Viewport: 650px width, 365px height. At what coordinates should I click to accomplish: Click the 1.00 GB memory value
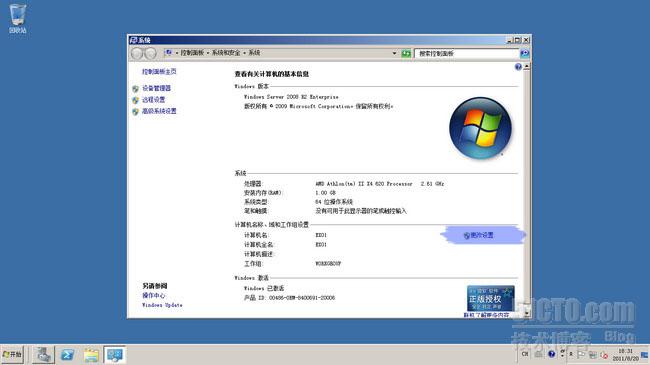pos(325,193)
